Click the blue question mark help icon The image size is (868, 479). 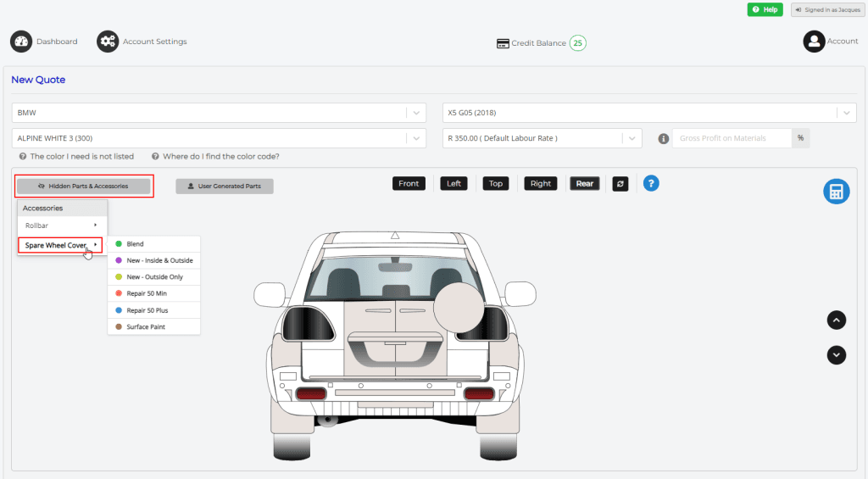pos(651,183)
